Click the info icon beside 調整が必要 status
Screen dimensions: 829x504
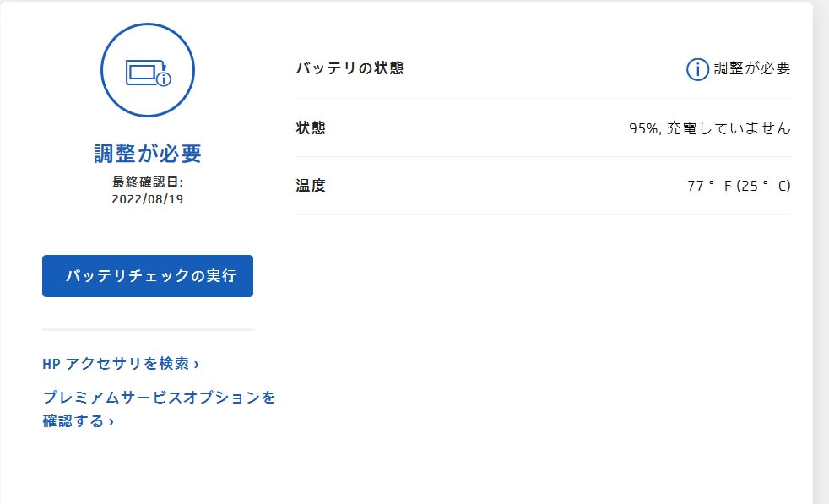697,69
